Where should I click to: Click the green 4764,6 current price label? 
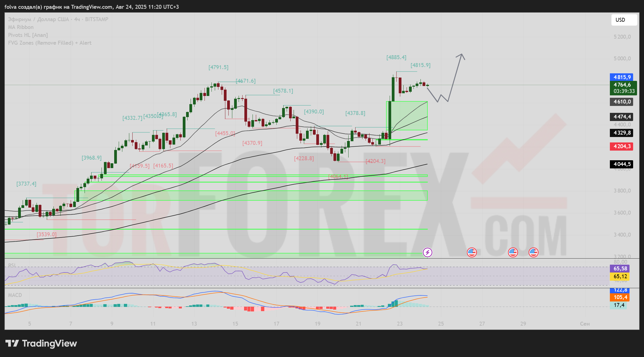(x=623, y=85)
